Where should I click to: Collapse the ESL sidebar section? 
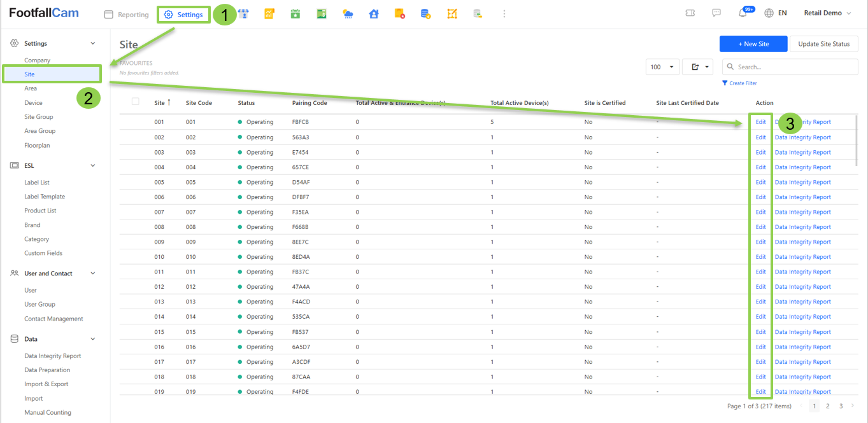point(93,165)
